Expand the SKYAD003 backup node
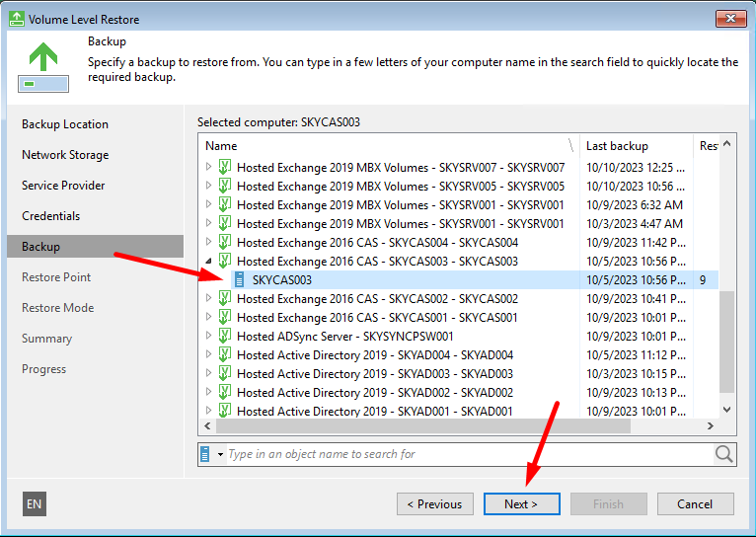The width and height of the screenshot is (756, 537). (x=209, y=373)
